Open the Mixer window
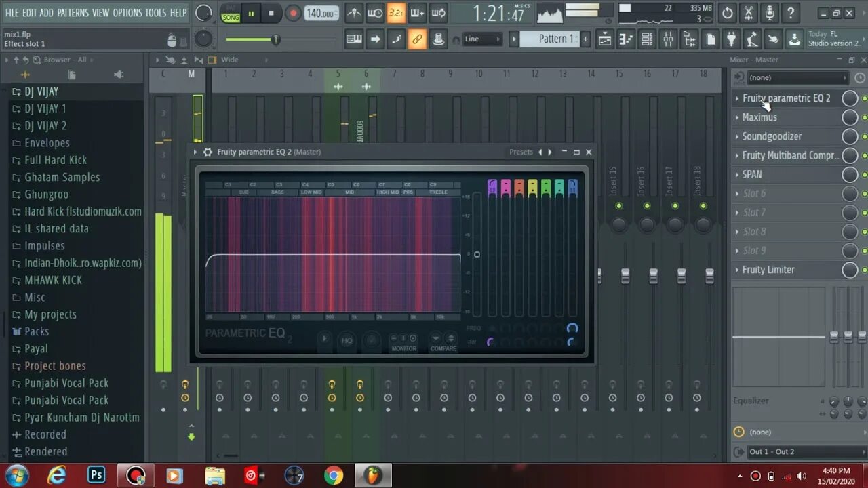Viewport: 868px width, 488px height. tap(668, 39)
